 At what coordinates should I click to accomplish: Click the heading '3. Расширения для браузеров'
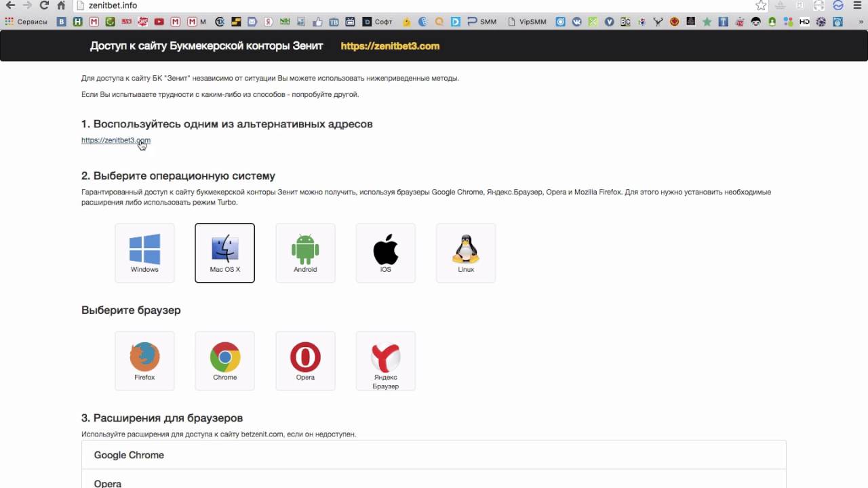click(162, 418)
